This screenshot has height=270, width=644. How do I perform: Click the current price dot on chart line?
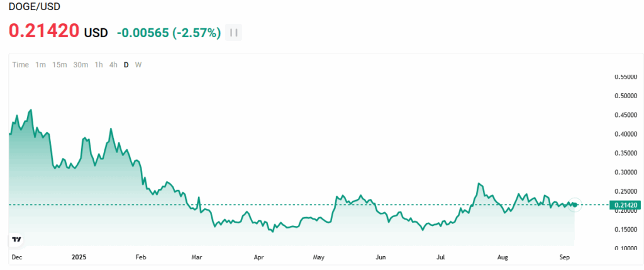(x=575, y=205)
